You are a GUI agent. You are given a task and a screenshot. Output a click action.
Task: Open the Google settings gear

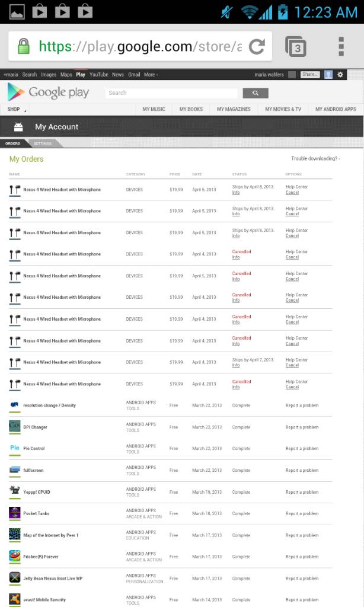click(340, 75)
